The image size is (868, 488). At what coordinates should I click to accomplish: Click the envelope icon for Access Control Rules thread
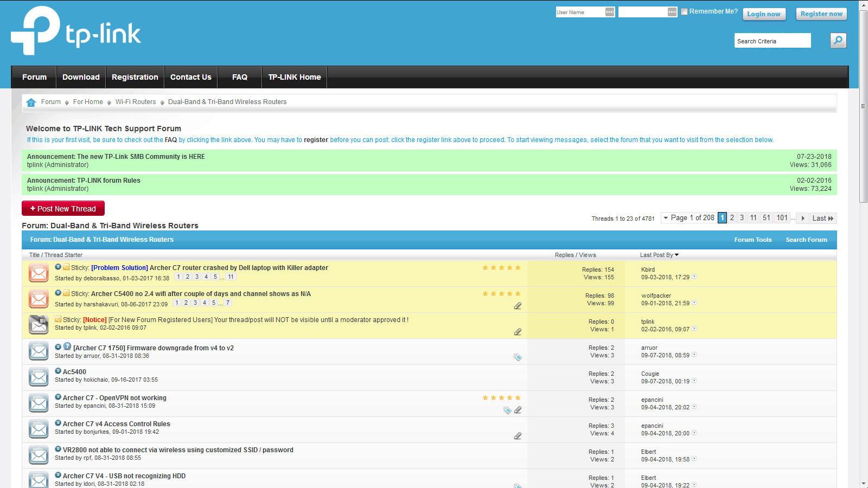pos(39,429)
